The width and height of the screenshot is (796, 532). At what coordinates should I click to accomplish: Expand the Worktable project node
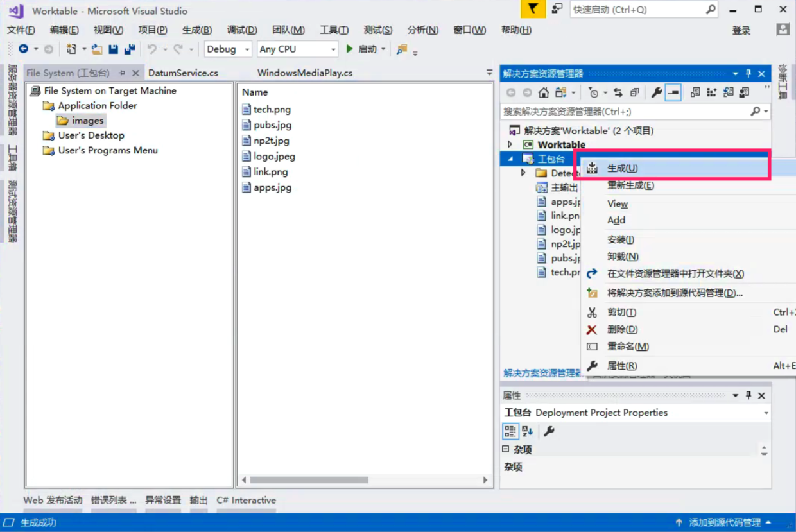pos(510,144)
